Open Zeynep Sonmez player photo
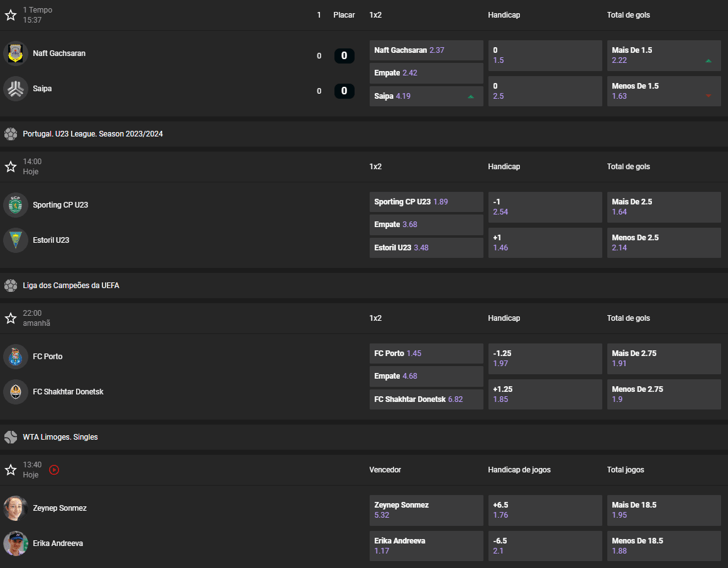 pyautogui.click(x=16, y=508)
